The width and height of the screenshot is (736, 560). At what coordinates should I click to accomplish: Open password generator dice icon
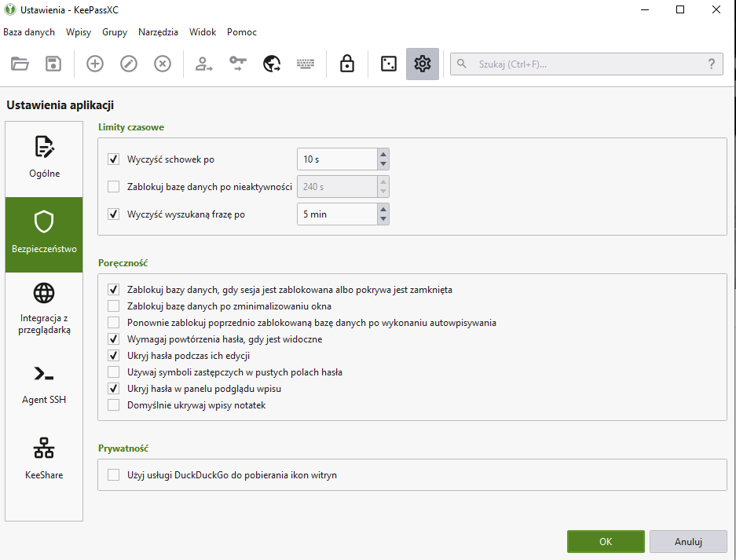[389, 64]
